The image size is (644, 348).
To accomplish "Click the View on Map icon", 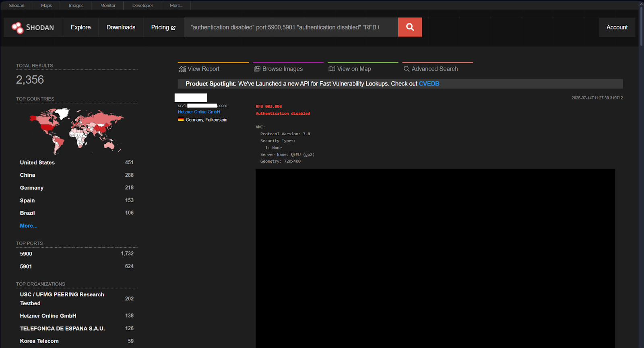I will 332,69.
